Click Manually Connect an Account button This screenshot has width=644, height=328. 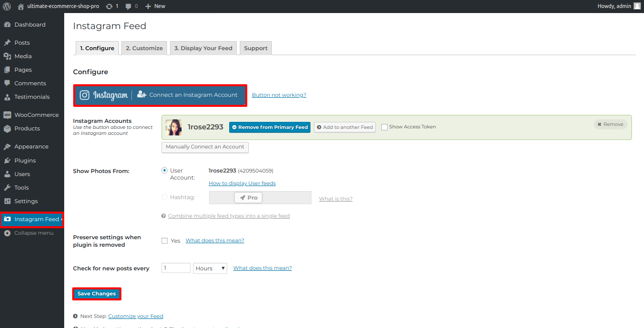click(205, 147)
